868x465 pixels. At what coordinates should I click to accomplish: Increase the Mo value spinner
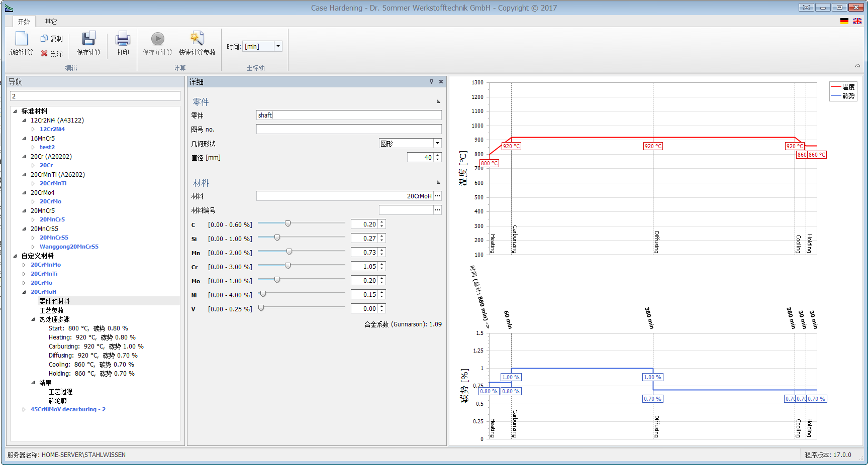(x=382, y=278)
